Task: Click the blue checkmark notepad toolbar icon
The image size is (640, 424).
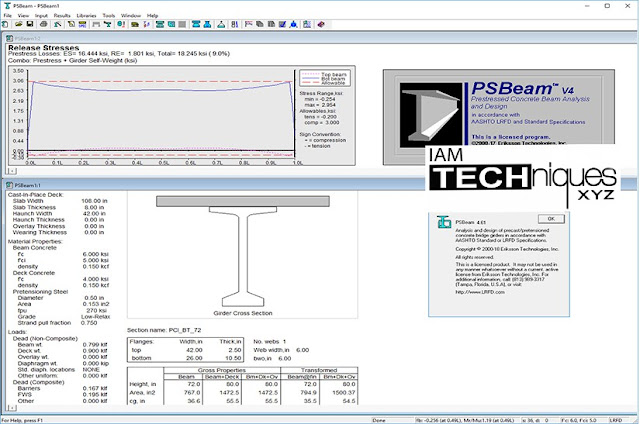Action: [282, 24]
